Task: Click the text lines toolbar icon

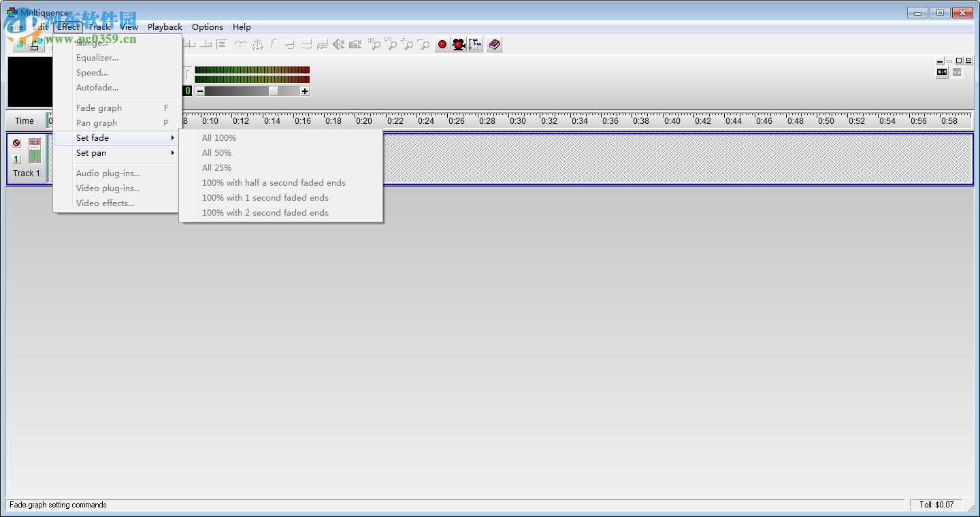Action: point(221,44)
